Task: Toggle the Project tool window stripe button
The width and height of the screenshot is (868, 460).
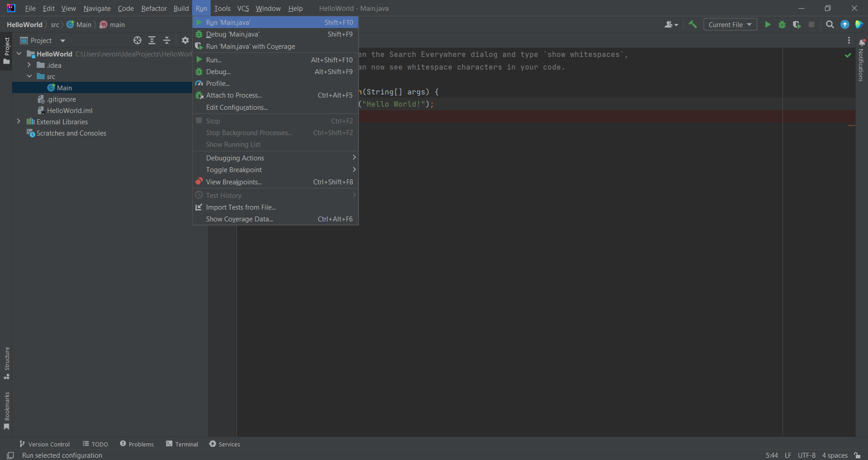Action: (6, 50)
